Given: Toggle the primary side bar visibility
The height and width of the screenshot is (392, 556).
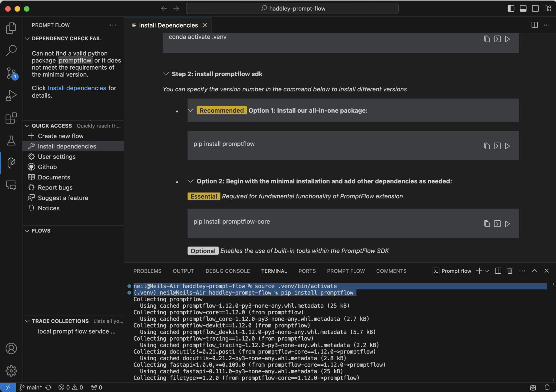Looking at the screenshot, I should pos(511,8).
